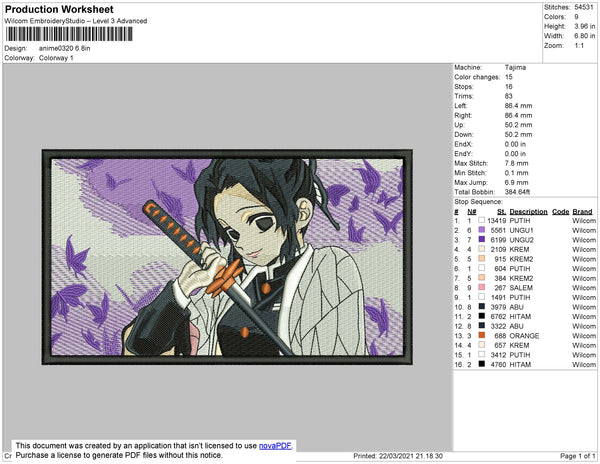Click the first KREM color swatch
The height and width of the screenshot is (464, 600).
click(x=481, y=249)
